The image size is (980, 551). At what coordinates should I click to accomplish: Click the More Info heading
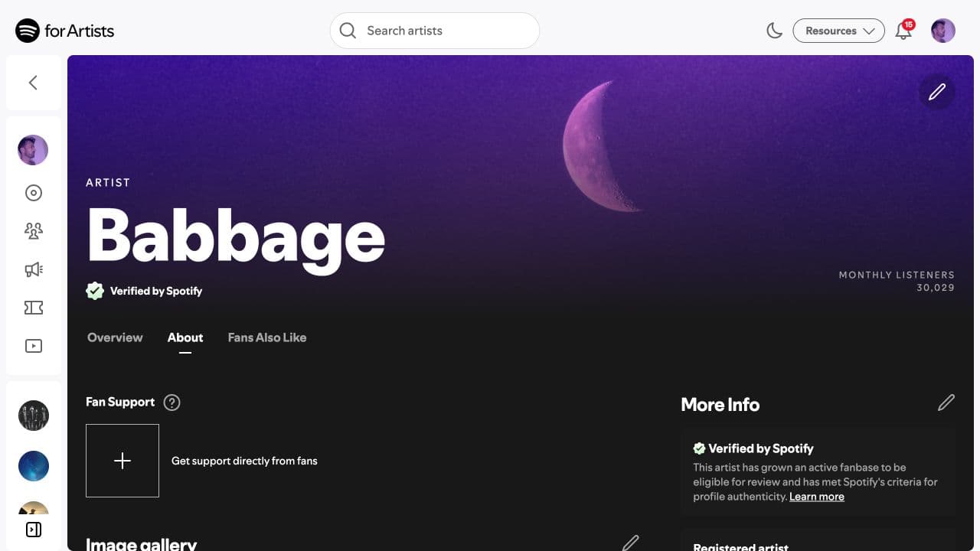click(720, 405)
